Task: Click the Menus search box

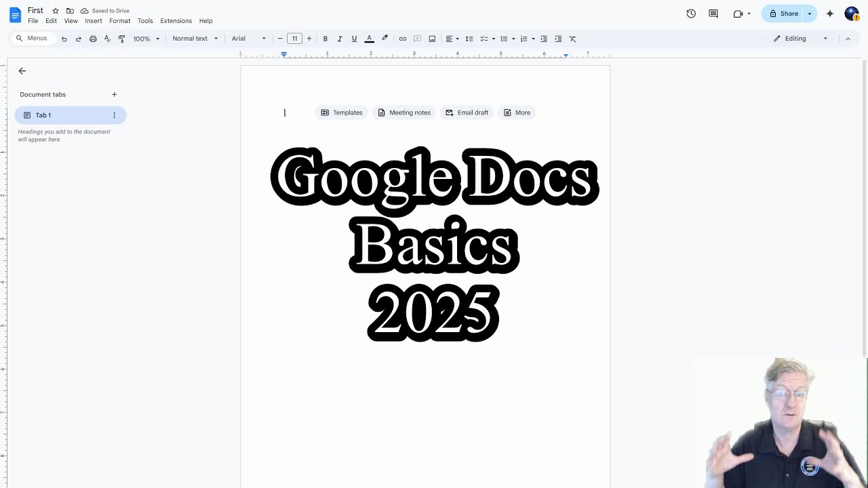Action: tap(32, 39)
